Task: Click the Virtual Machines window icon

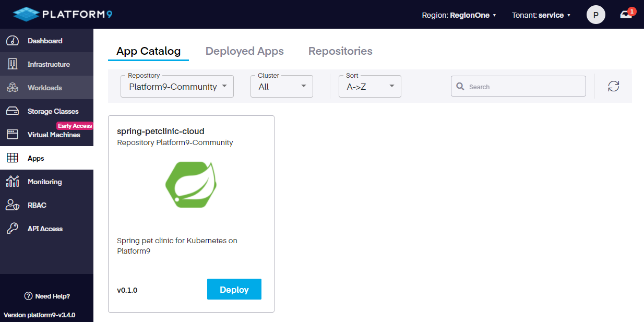Action: pos(13,135)
